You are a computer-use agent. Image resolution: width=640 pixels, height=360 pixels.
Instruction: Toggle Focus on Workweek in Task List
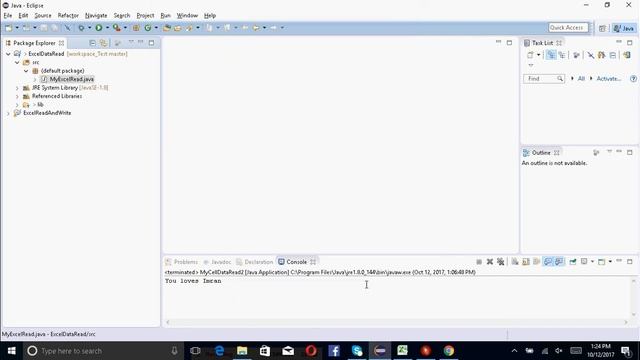click(x=576, y=55)
